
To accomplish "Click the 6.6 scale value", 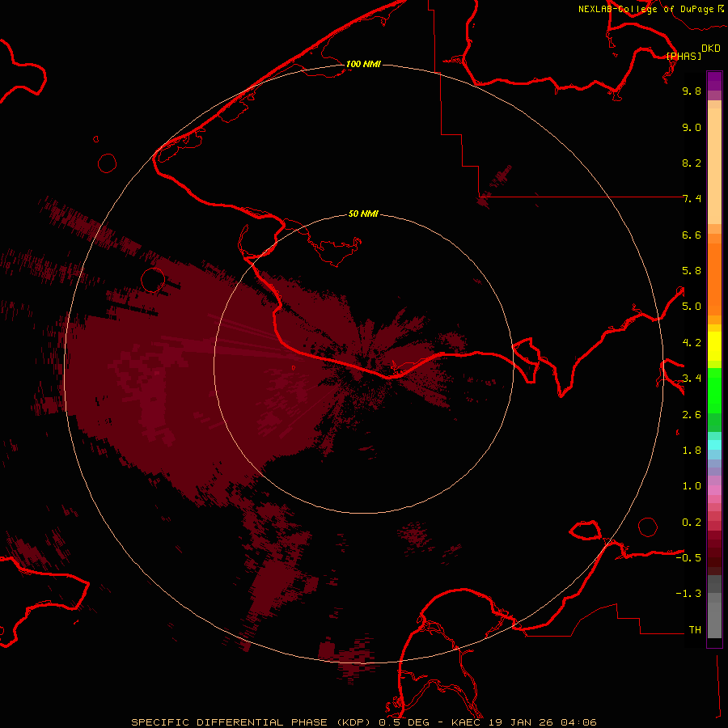I will [x=692, y=235].
